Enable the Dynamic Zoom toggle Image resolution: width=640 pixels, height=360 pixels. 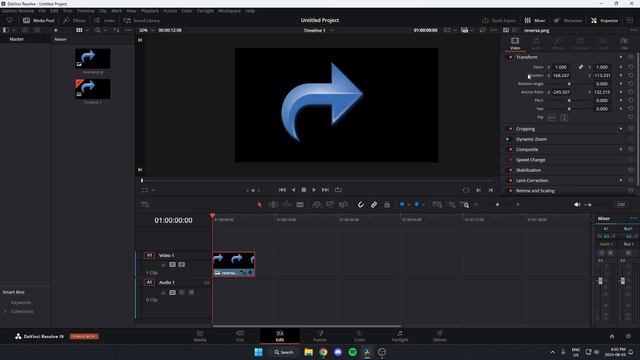point(508,139)
